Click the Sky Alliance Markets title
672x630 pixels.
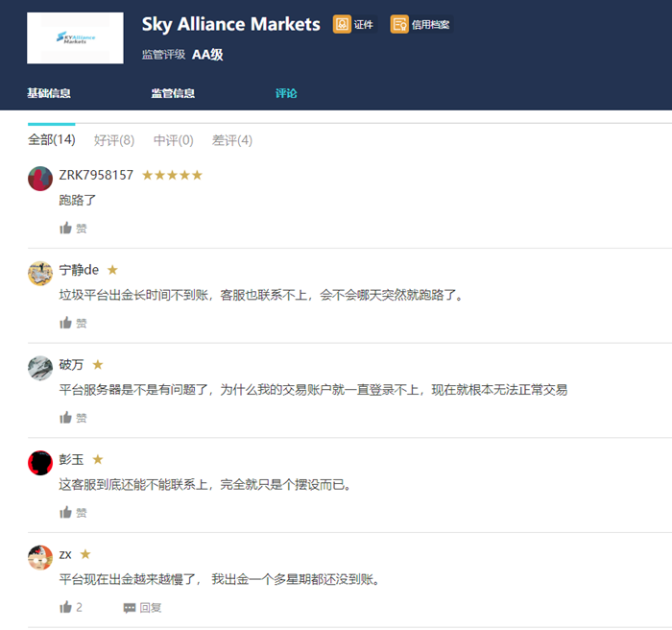230,25
